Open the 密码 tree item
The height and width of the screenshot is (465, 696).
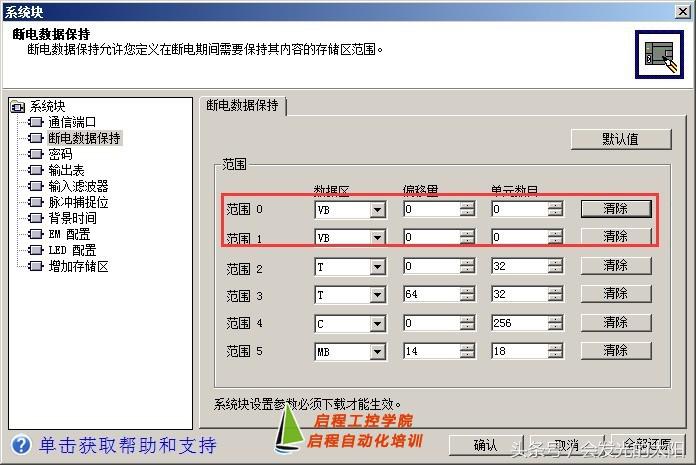click(x=60, y=154)
